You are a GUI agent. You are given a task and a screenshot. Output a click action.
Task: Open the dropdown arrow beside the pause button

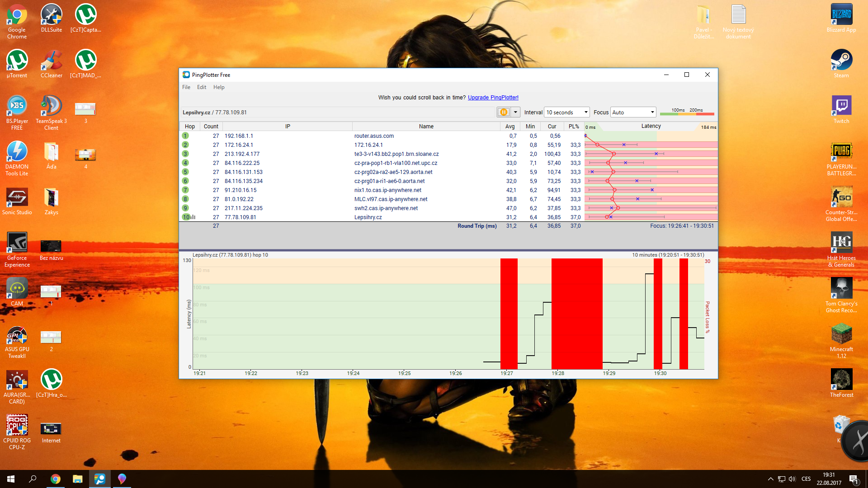(x=515, y=112)
